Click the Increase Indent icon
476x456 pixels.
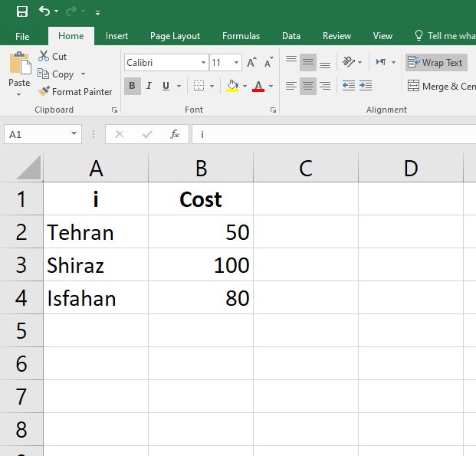pos(365,87)
